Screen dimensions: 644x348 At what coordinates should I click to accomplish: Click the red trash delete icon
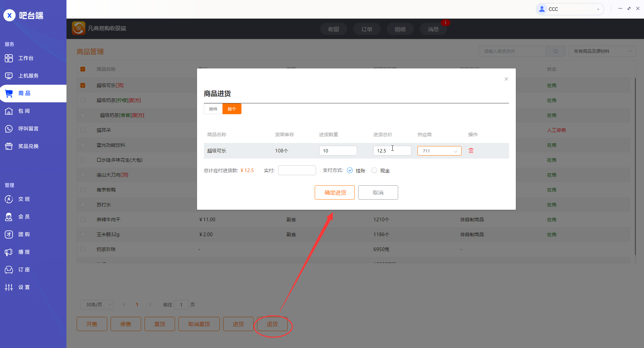click(x=471, y=150)
